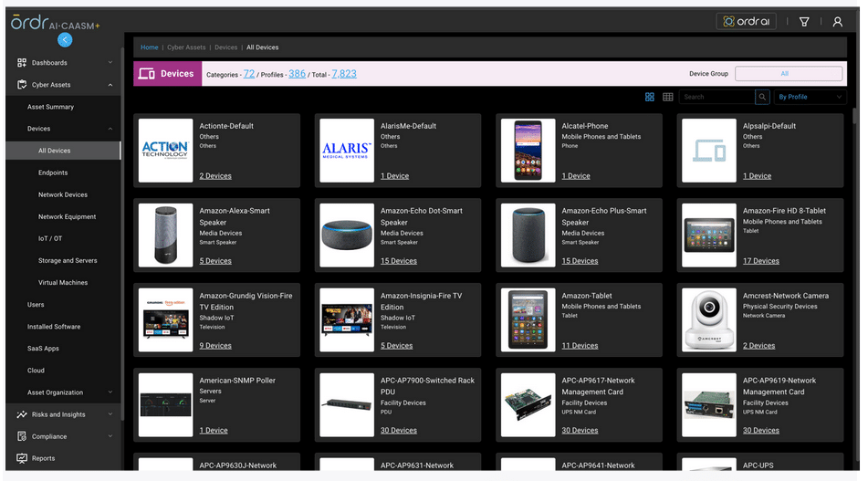Viewport: 868px width, 481px height.
Task: Switch to table list view
Action: coord(667,97)
